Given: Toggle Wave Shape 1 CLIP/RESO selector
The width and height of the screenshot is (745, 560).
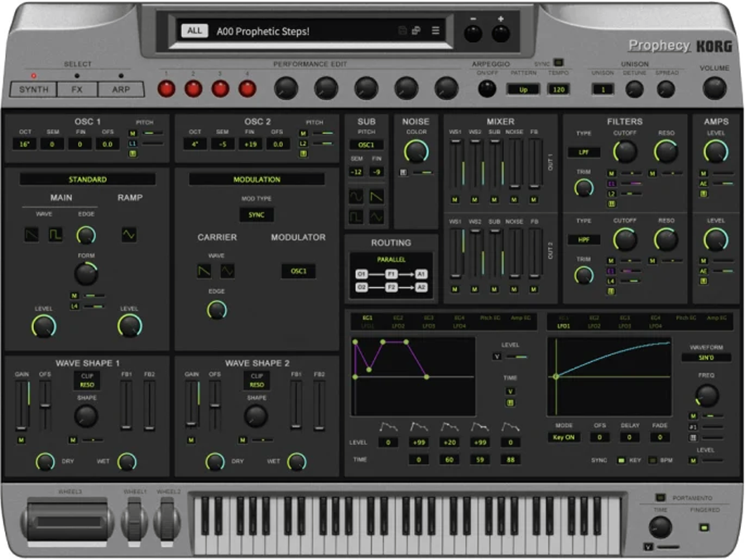Looking at the screenshot, I should point(87,381).
